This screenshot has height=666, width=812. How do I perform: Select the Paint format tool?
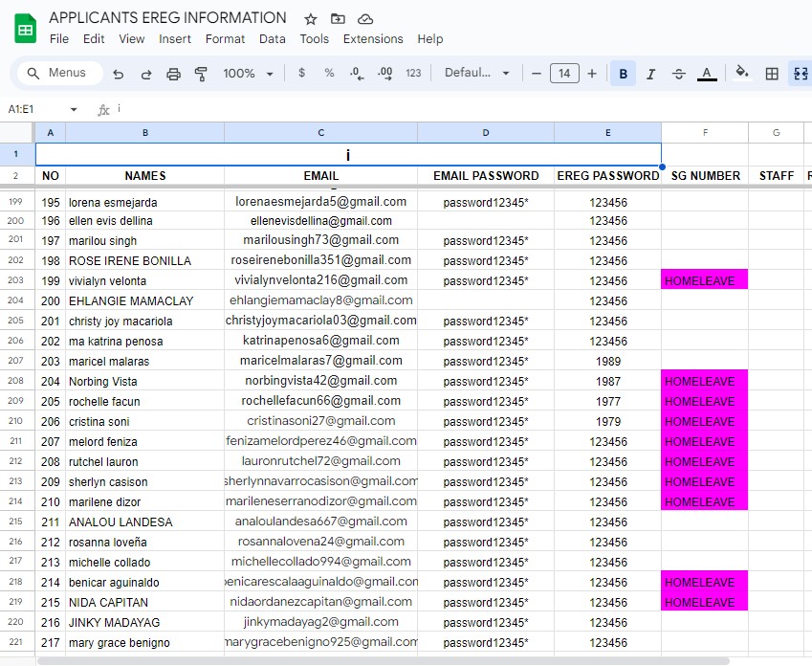[x=201, y=74]
